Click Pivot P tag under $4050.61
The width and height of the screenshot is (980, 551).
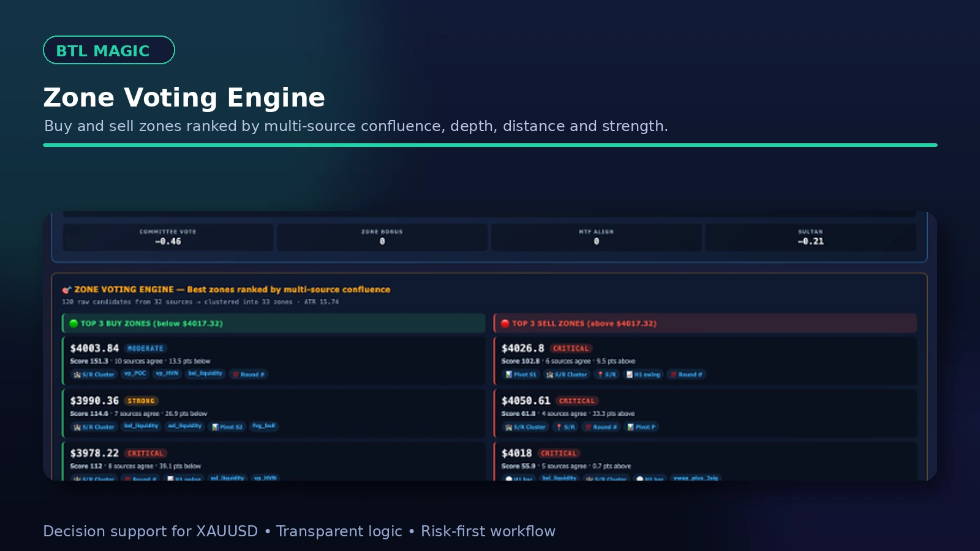pyautogui.click(x=641, y=427)
